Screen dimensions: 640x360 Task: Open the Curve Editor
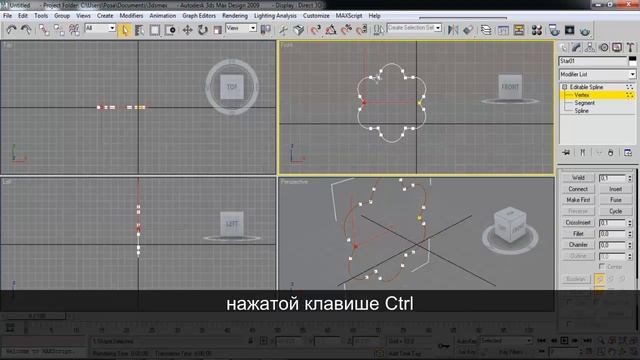pyautogui.click(x=503, y=30)
